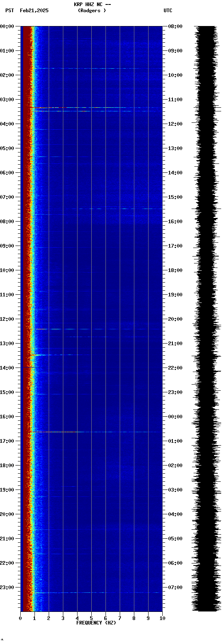The image size is (224, 644).
Task: Click the frequency axis '10' tick label
Action: (x=162, y=618)
